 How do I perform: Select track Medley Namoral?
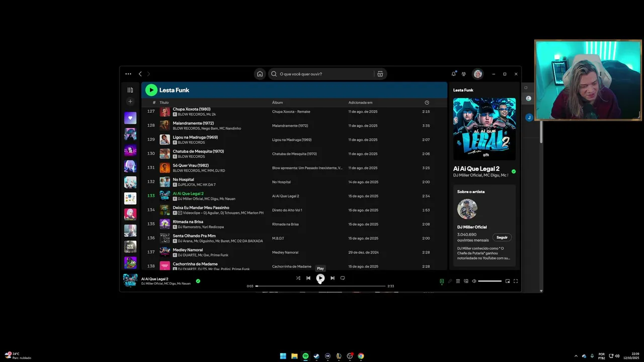click(x=294, y=252)
